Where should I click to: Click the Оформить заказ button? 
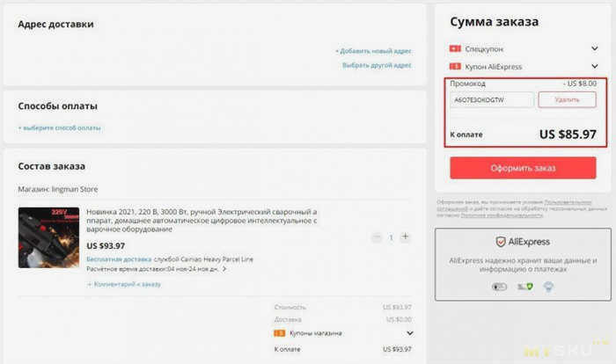click(523, 168)
